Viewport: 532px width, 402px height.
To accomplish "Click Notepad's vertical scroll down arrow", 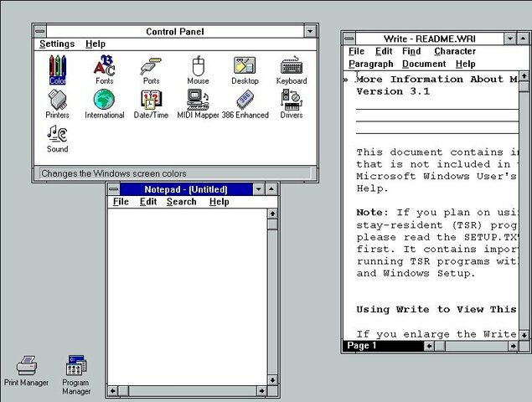I will point(272,380).
